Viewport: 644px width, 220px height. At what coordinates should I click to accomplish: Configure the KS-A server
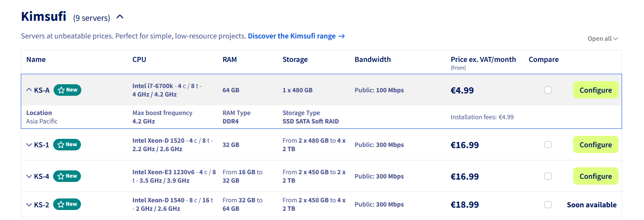pyautogui.click(x=595, y=90)
